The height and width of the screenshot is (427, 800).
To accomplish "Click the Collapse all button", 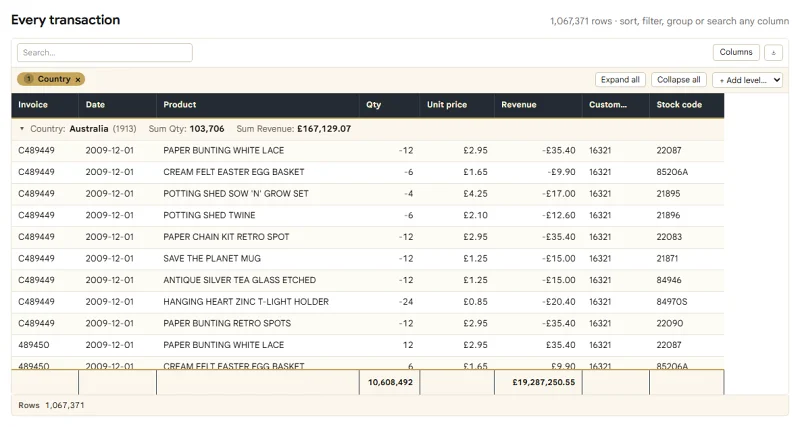I will [679, 80].
